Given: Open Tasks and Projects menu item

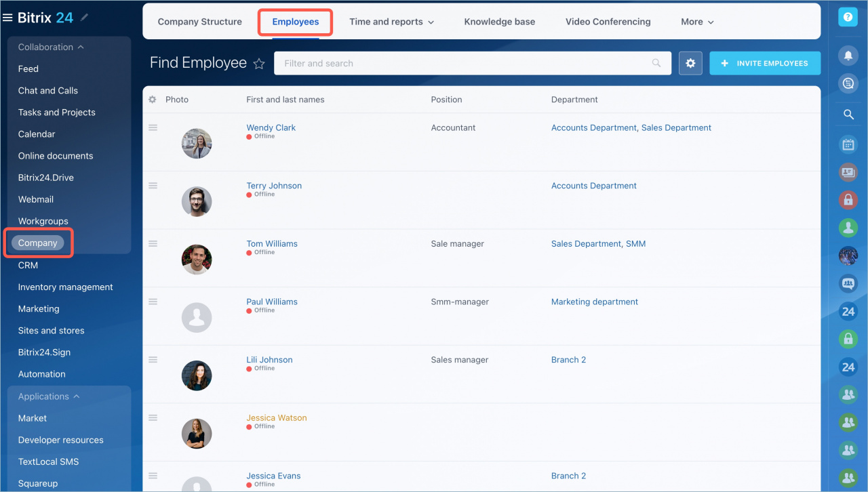Looking at the screenshot, I should click(57, 112).
